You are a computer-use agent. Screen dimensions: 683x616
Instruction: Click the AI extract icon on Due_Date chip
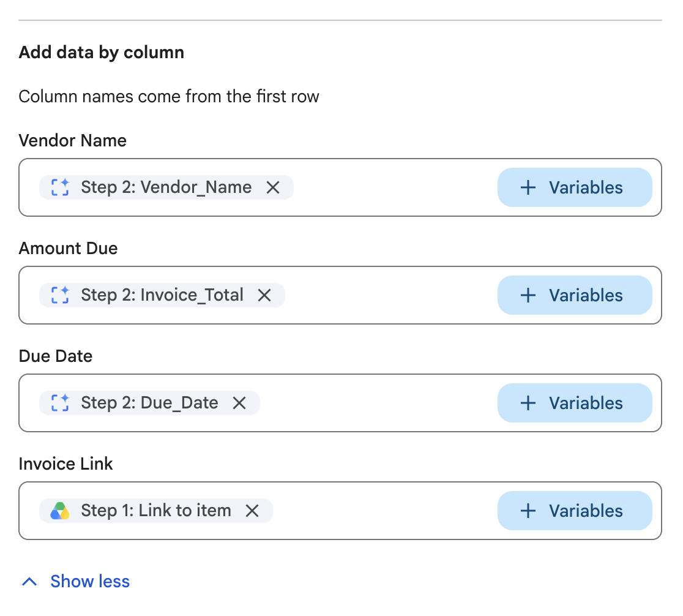pos(60,403)
